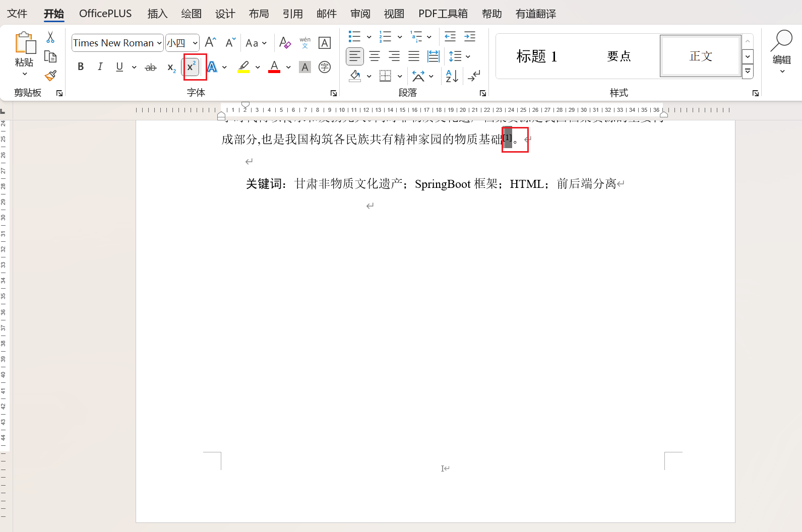Expand bullet list options arrow

tap(369, 37)
